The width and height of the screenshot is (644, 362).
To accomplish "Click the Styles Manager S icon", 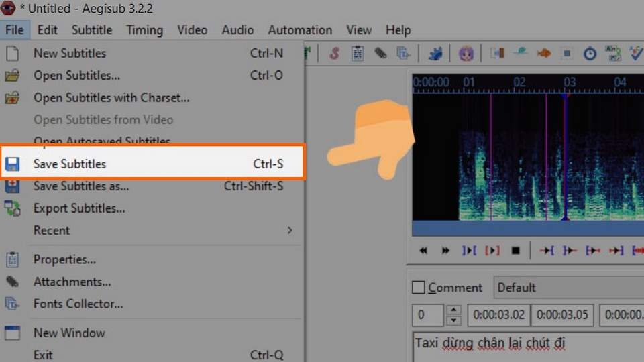I will 334,54.
